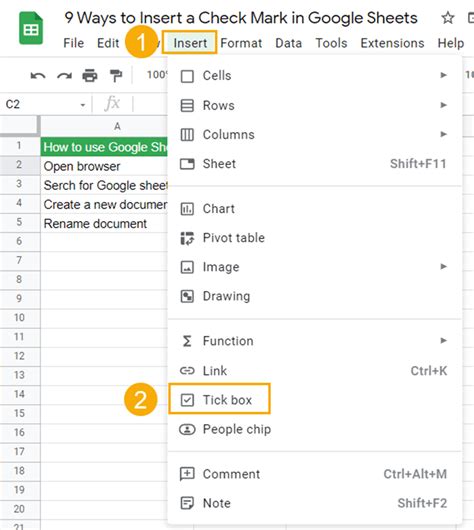474x530 pixels.
Task: Activate the Paint format roller icon
Action: [116, 75]
